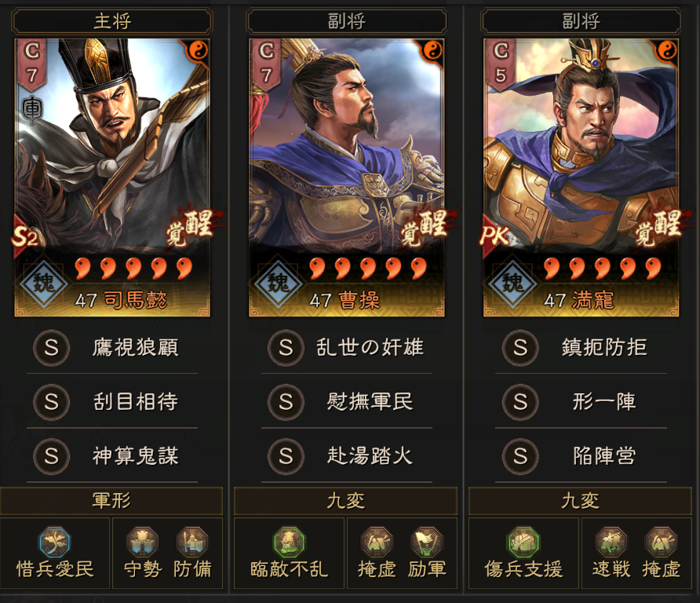Click the 励軍 flag skill icon
Screen dimensions: 700x603
[x=427, y=543]
